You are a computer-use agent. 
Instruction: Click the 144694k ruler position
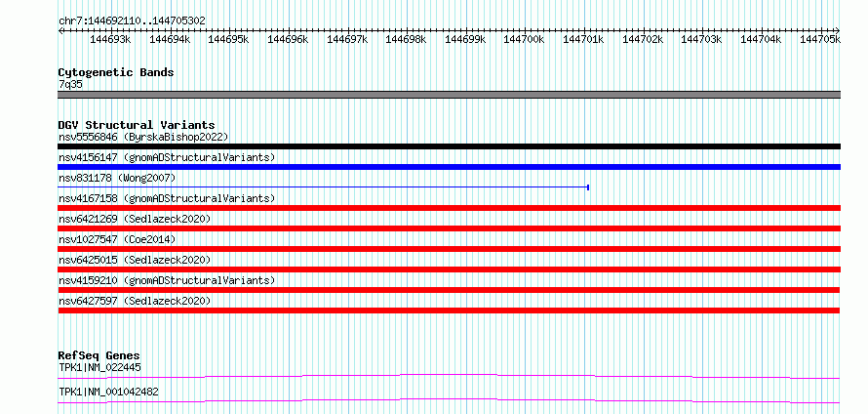(170, 39)
